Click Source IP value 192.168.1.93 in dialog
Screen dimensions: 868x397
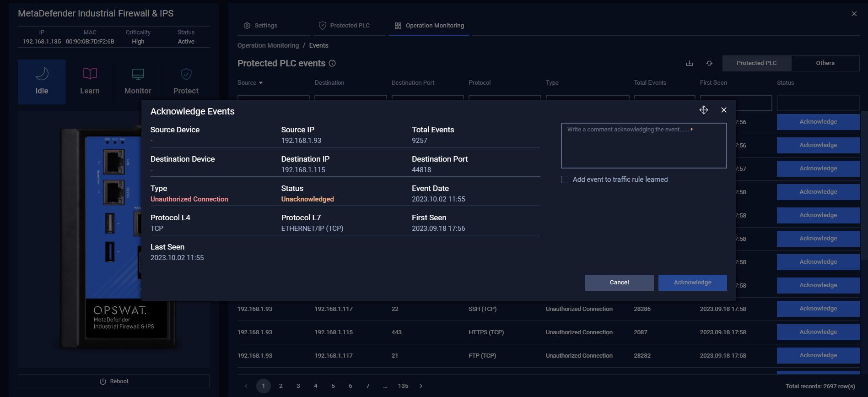point(301,141)
